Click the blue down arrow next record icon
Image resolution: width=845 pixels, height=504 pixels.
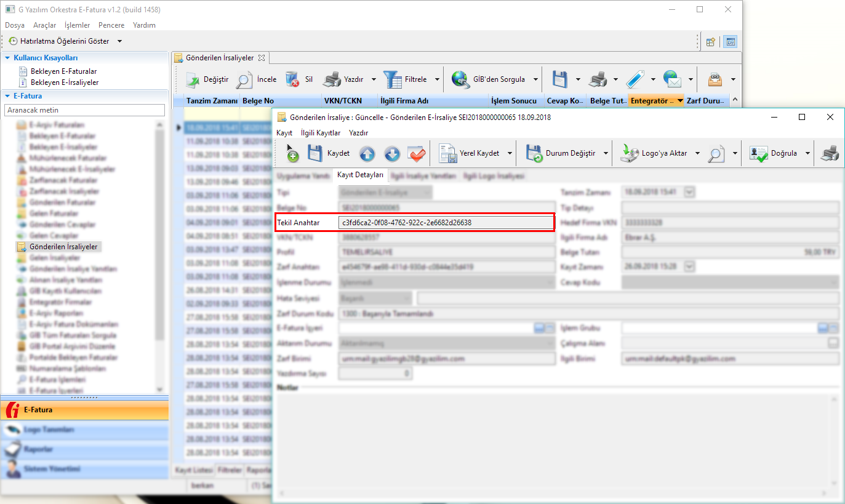[x=392, y=154]
